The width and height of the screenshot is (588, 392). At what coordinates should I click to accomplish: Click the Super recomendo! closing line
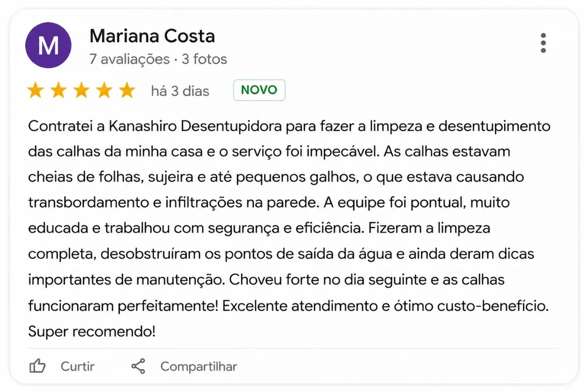(x=92, y=332)
